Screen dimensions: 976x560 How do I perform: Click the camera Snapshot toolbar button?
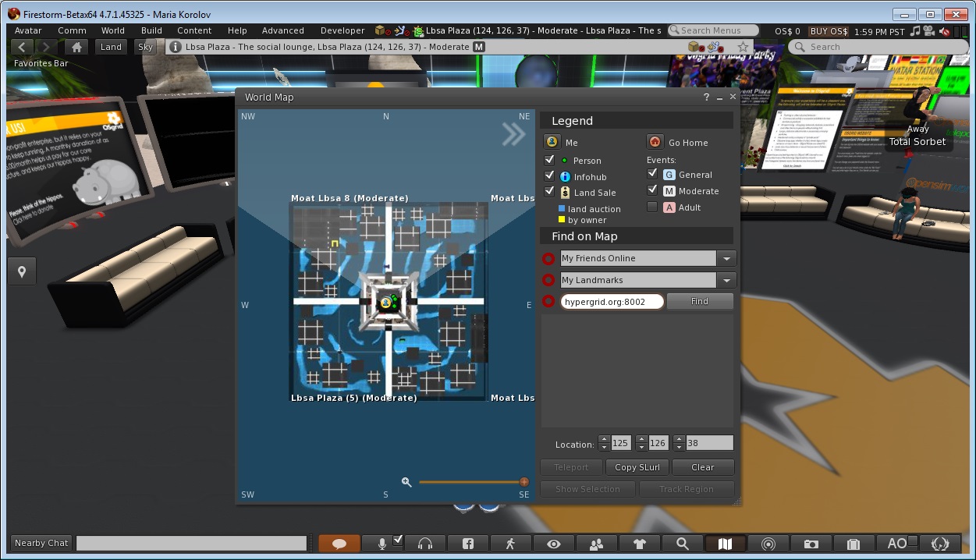tap(811, 544)
